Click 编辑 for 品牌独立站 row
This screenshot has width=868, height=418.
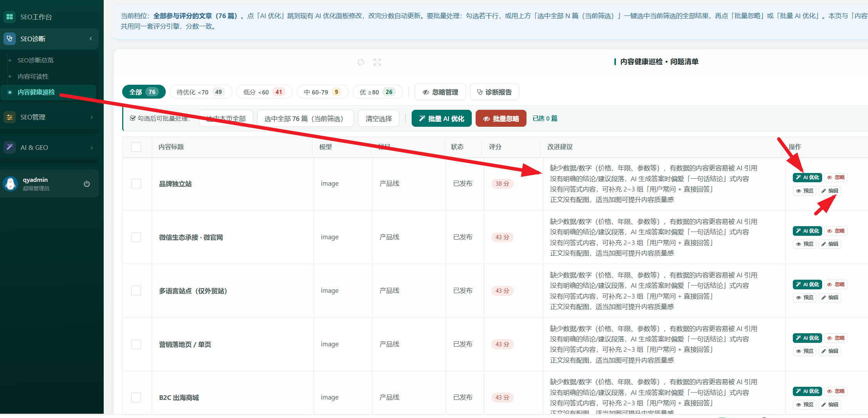(x=830, y=191)
